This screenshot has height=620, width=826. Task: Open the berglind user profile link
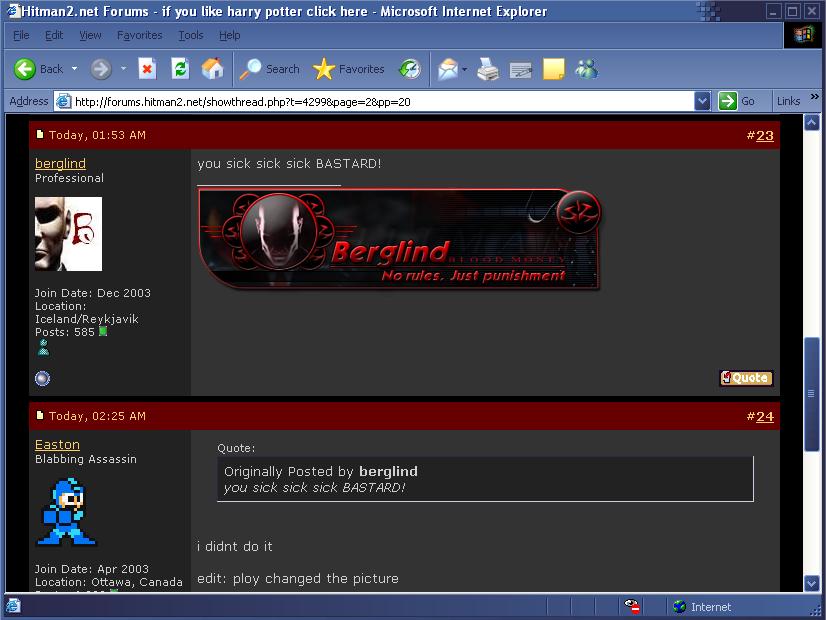point(60,163)
